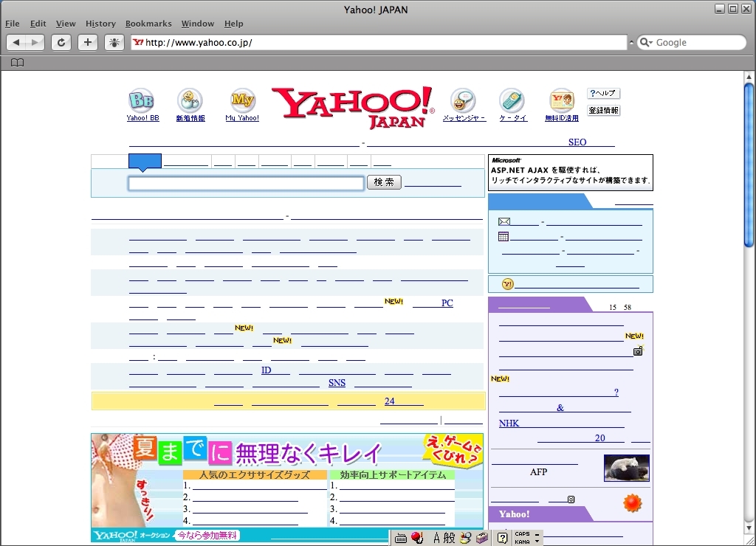Click the Yahoo! BB icon
Screen dimensions: 756x546
pyautogui.click(x=142, y=100)
